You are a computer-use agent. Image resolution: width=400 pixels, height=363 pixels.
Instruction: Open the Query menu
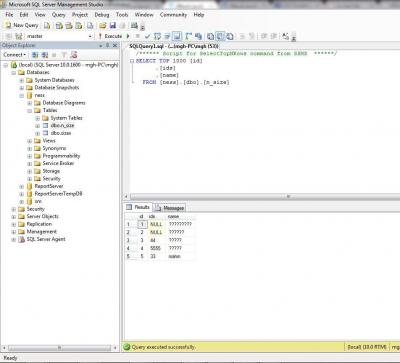59,15
